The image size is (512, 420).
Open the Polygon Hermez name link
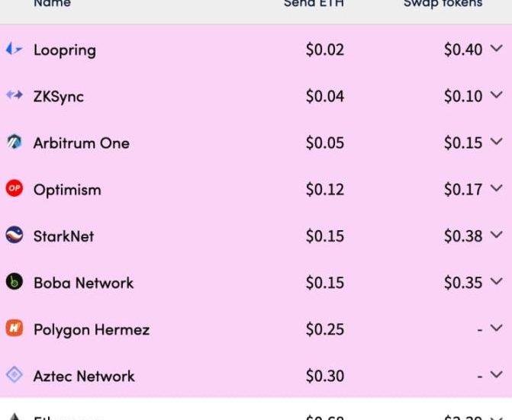(x=91, y=329)
